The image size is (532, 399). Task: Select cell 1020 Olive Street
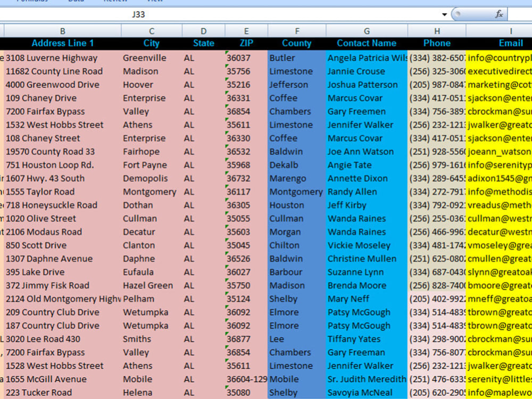62,219
